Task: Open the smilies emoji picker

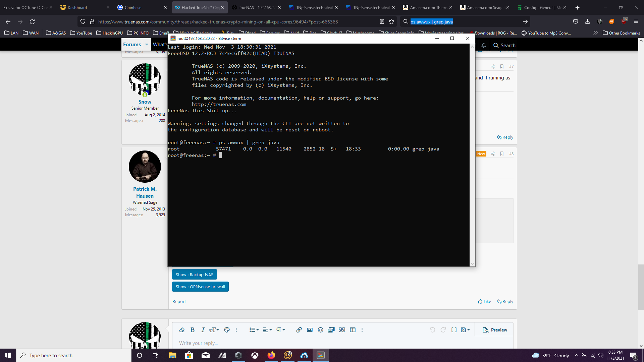Action: 320,330
